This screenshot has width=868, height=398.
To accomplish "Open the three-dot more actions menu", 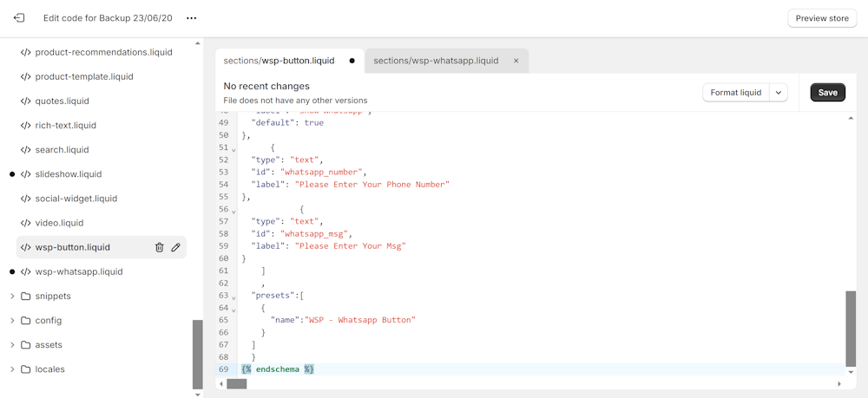I will [192, 18].
